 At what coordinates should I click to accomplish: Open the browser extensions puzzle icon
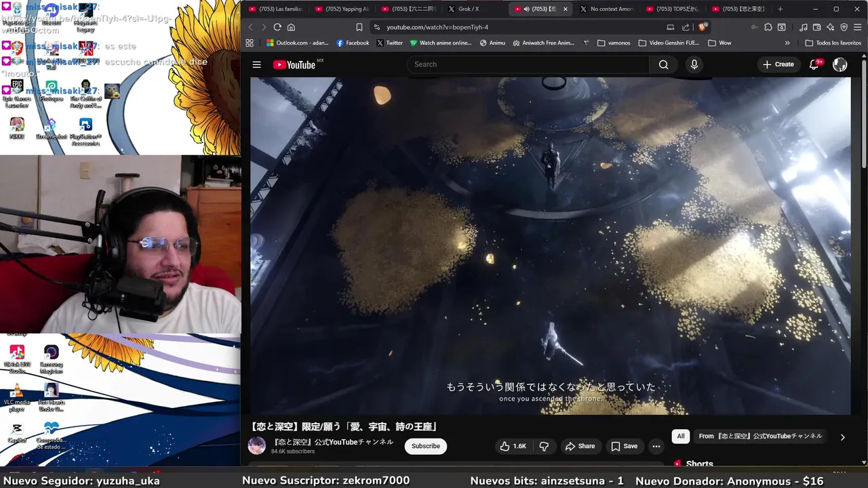tap(768, 27)
